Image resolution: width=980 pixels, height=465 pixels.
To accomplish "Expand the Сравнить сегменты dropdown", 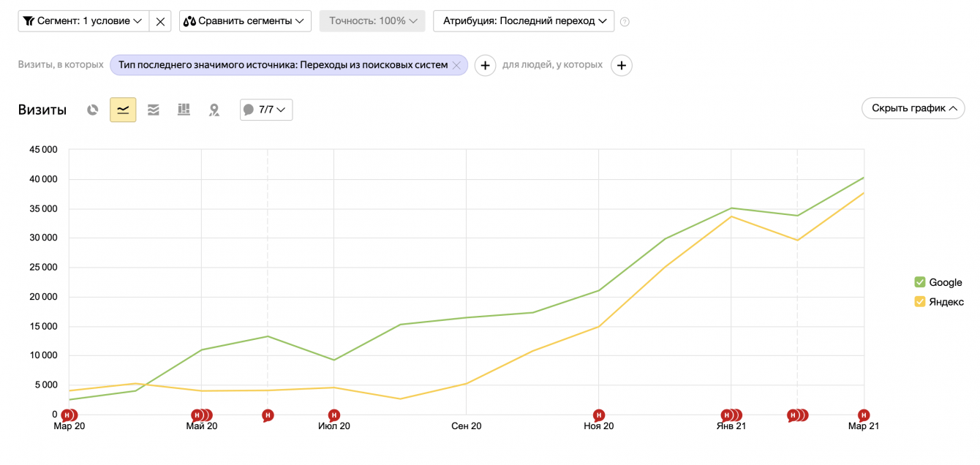I will [245, 21].
